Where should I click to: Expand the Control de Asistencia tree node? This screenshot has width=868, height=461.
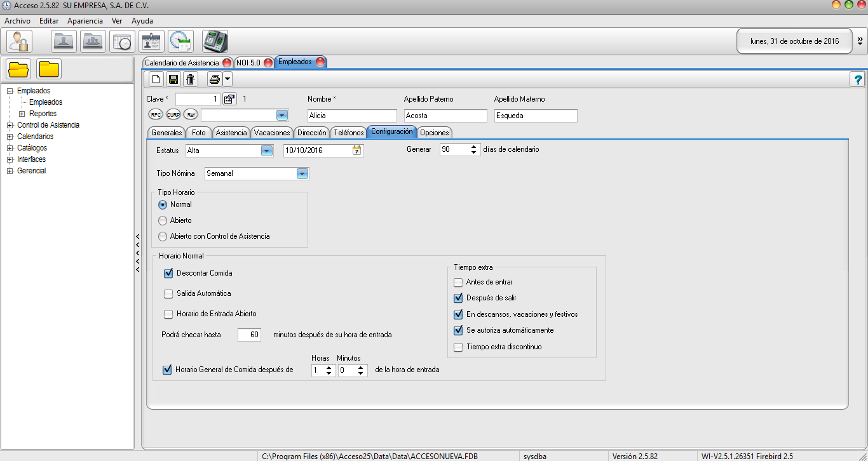pos(10,125)
